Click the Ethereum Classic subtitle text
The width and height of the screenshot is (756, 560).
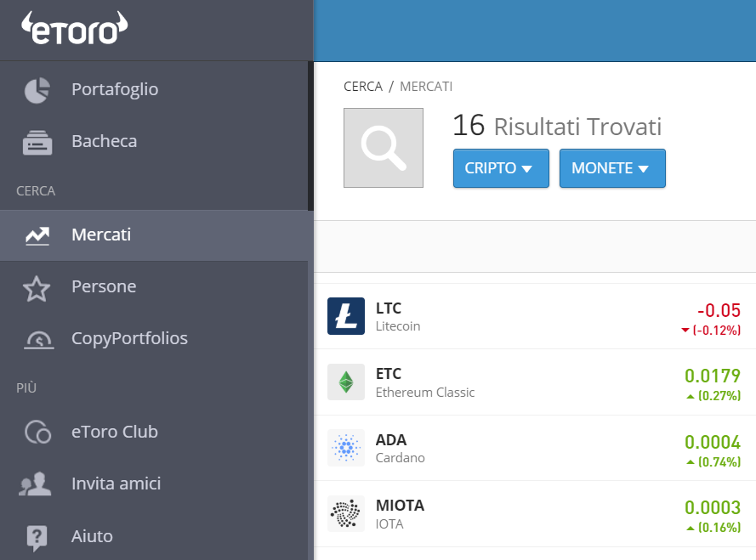424,393
